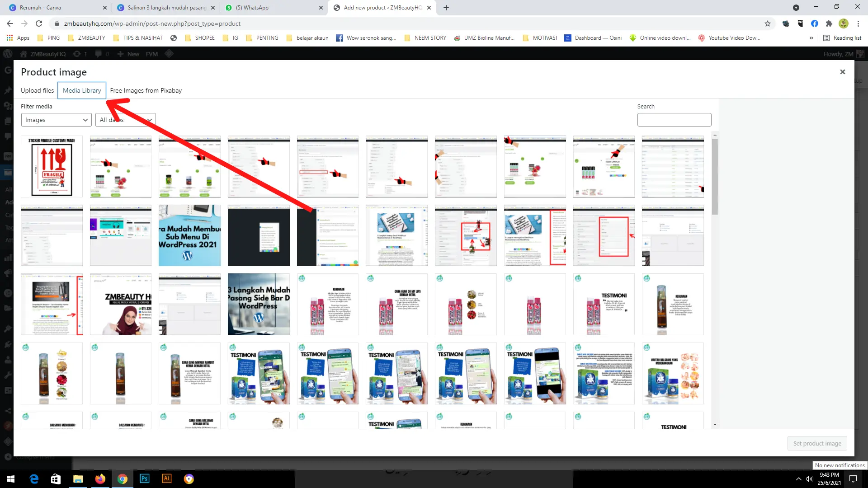Close the Product image media dialog

(x=842, y=72)
